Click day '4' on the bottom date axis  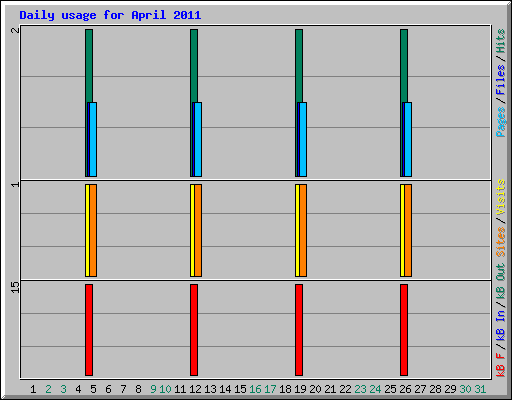tap(78, 389)
